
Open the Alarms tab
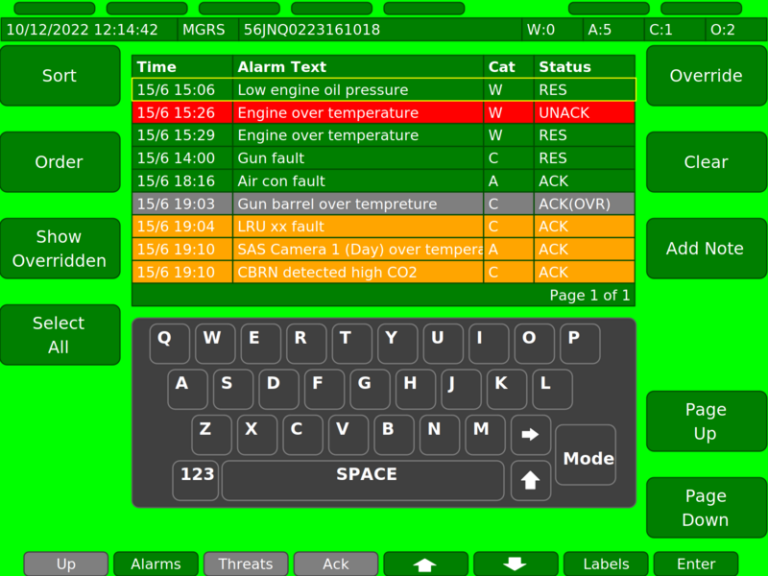pos(156,564)
